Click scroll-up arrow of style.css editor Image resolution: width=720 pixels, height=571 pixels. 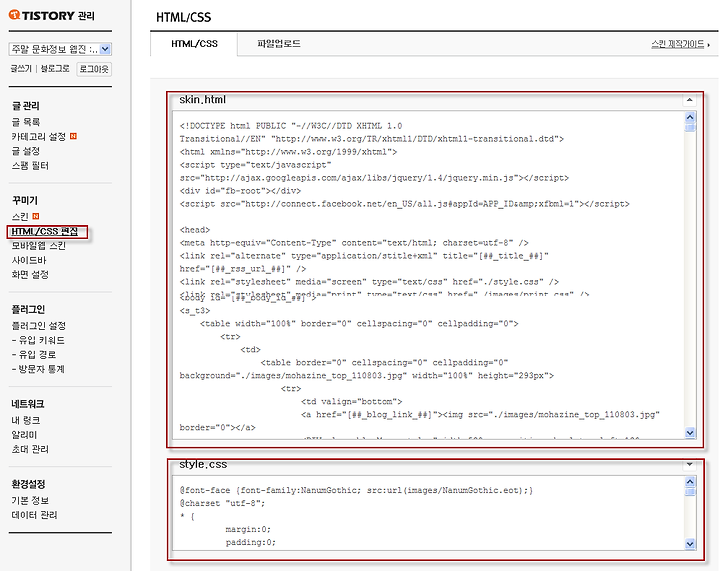coord(690,481)
